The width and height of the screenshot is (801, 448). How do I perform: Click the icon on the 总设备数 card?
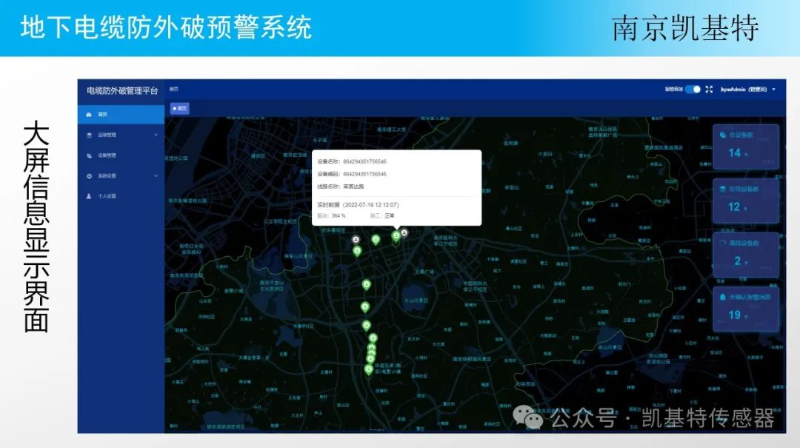coord(722,135)
